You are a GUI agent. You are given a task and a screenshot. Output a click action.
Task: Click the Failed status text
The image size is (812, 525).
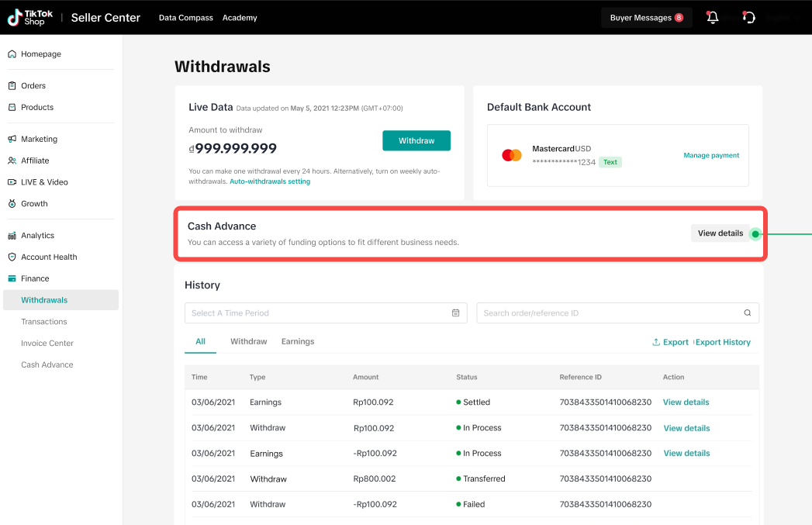(474, 504)
